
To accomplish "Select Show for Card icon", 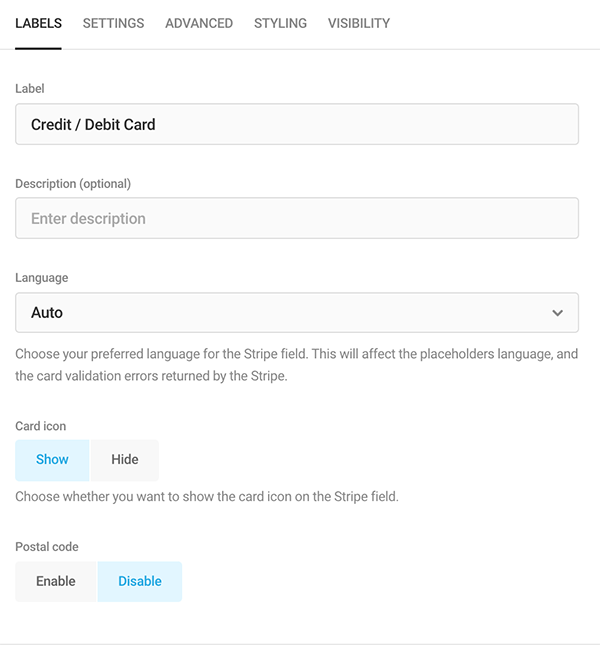I will coord(52,460).
